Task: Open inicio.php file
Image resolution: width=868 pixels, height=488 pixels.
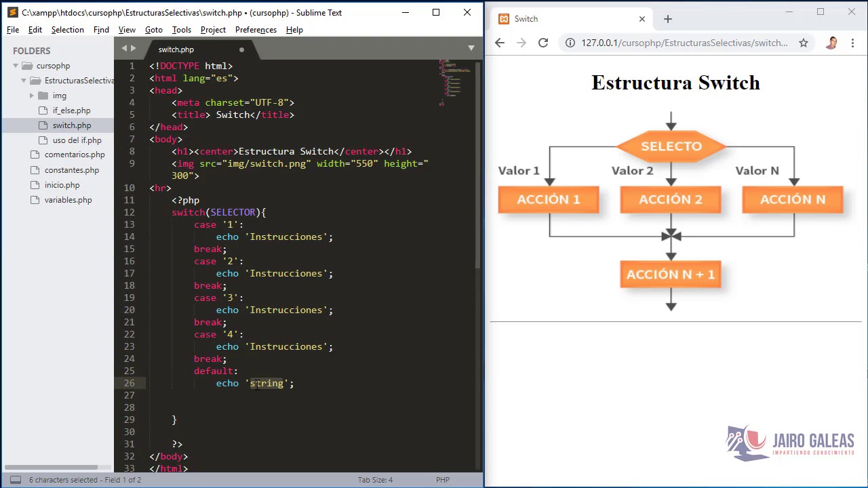Action: pyautogui.click(x=62, y=185)
